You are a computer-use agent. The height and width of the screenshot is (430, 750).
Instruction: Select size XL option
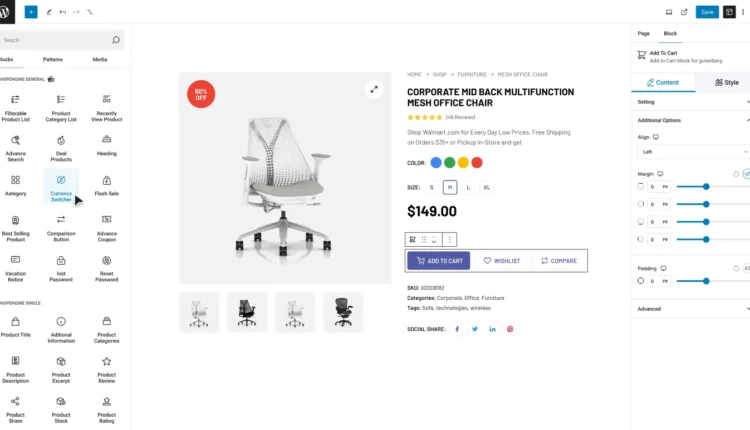486,187
